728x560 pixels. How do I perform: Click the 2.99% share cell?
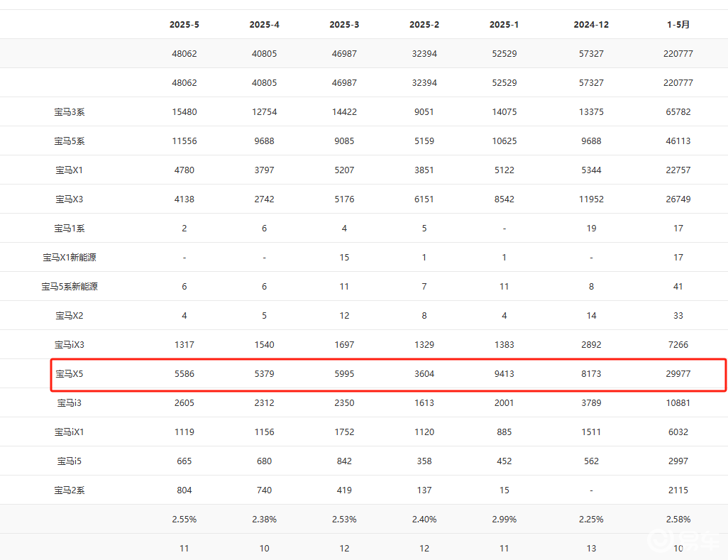point(504,520)
